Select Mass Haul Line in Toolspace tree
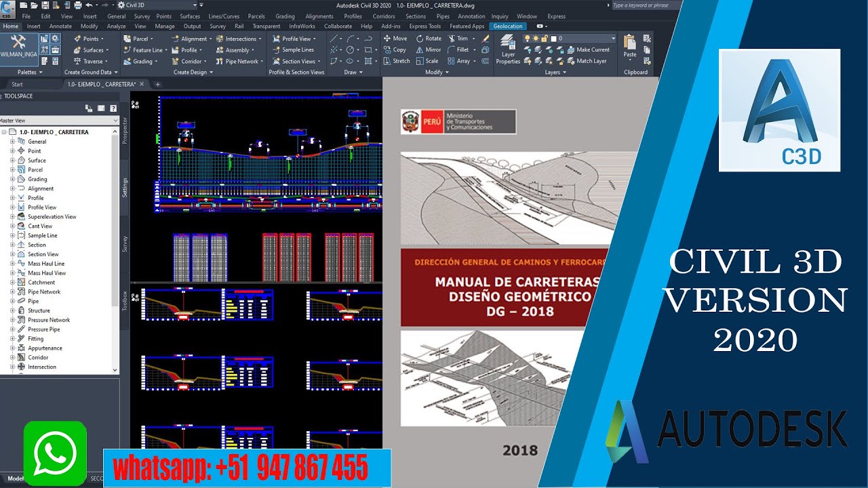868x488 pixels. 46,264
